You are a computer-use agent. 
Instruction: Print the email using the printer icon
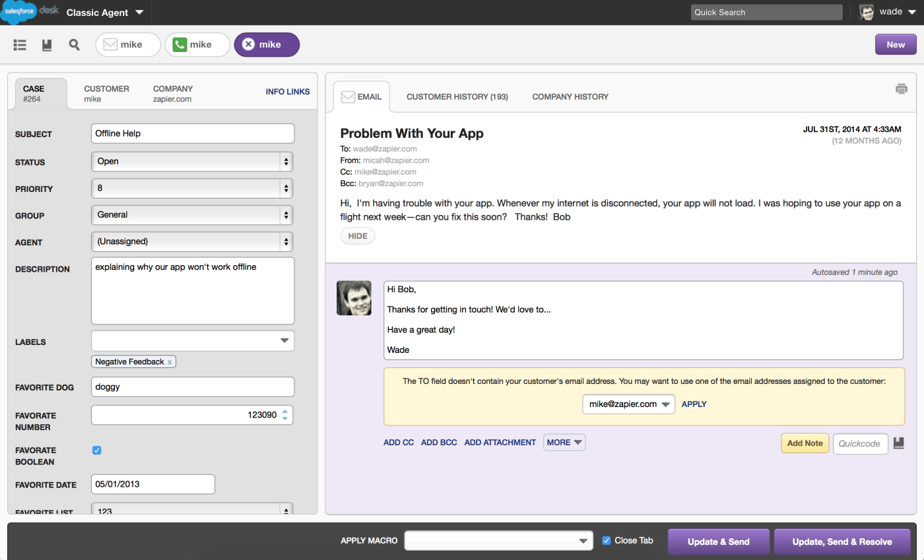(x=902, y=89)
